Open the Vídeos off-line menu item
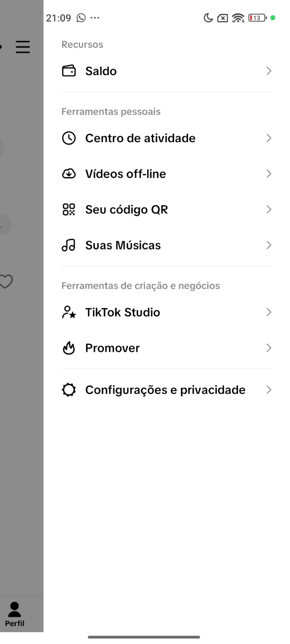290x644 pixels. (x=126, y=174)
